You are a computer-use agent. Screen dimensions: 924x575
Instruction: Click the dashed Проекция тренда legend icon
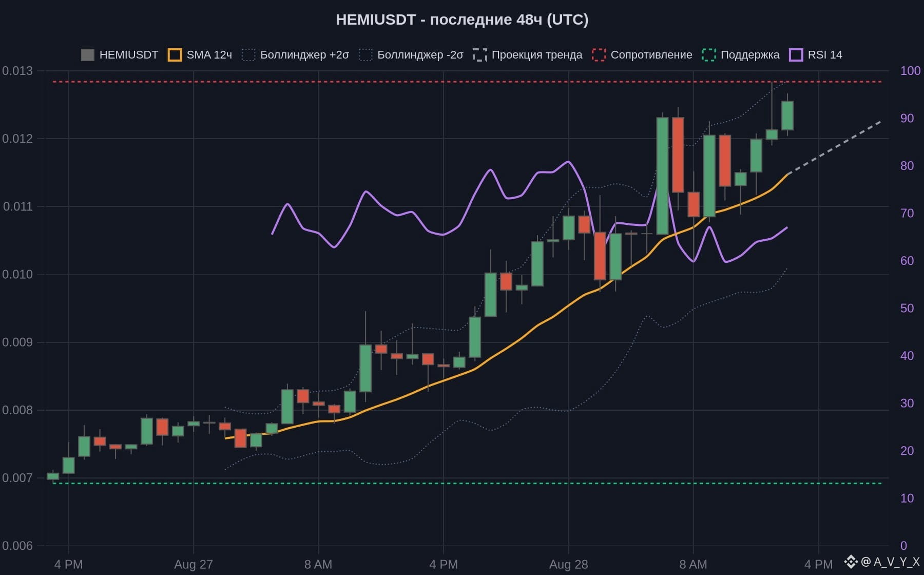(480, 55)
